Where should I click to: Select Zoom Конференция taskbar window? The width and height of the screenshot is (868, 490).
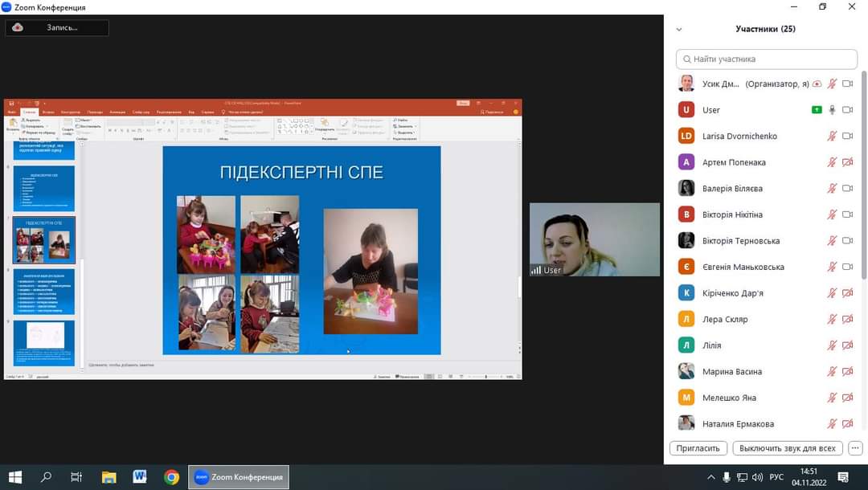coord(239,477)
